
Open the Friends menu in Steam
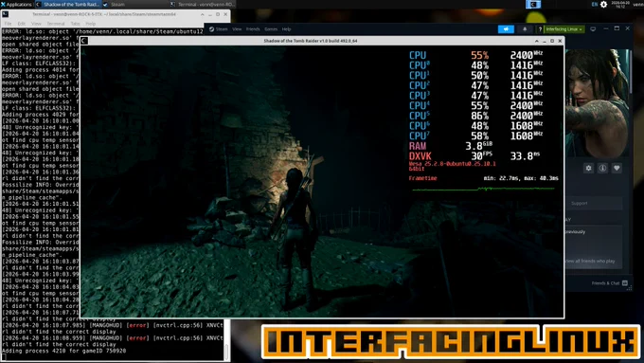[253, 29]
